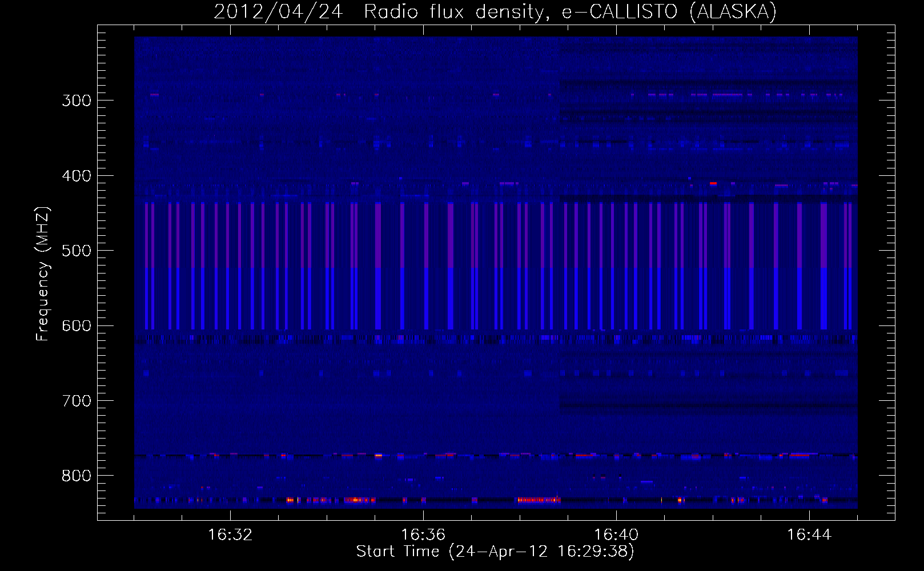924x571 pixels.
Task: Click the 500 frequency tick label
Action: 77,251
